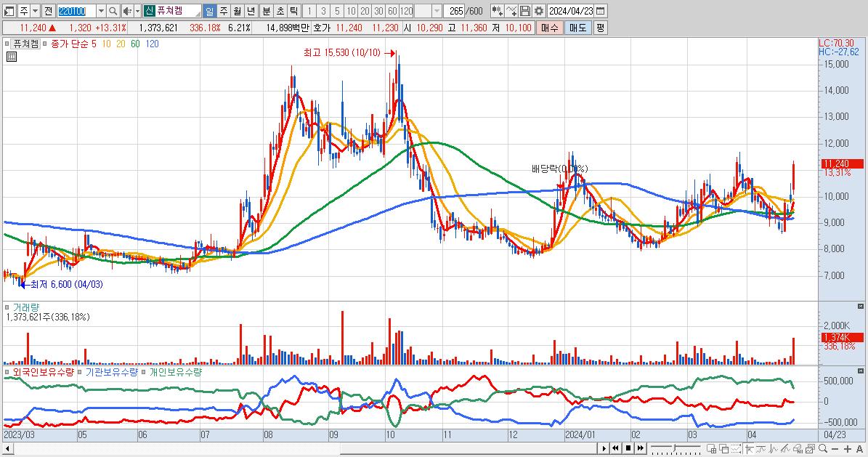The height and width of the screenshot is (457, 868).
Task: Choose the 30 interval button
Action: (378, 10)
